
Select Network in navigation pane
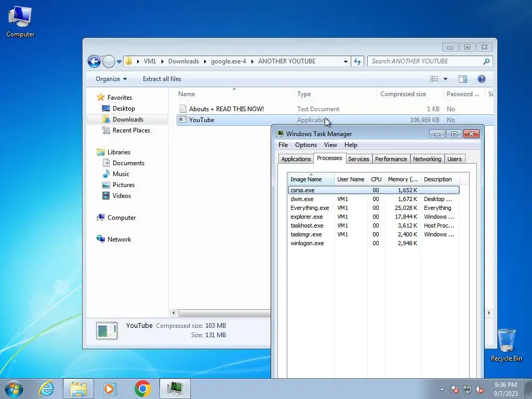[119, 240]
